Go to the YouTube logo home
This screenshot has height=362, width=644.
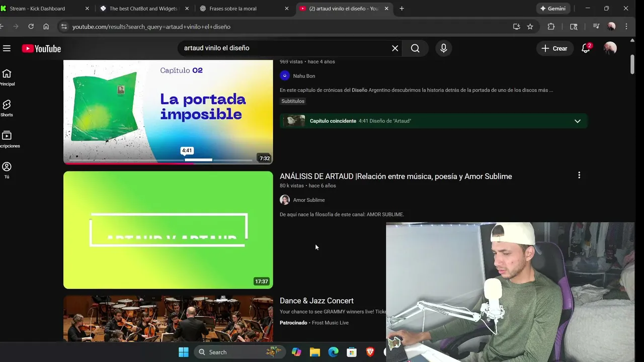(x=41, y=48)
